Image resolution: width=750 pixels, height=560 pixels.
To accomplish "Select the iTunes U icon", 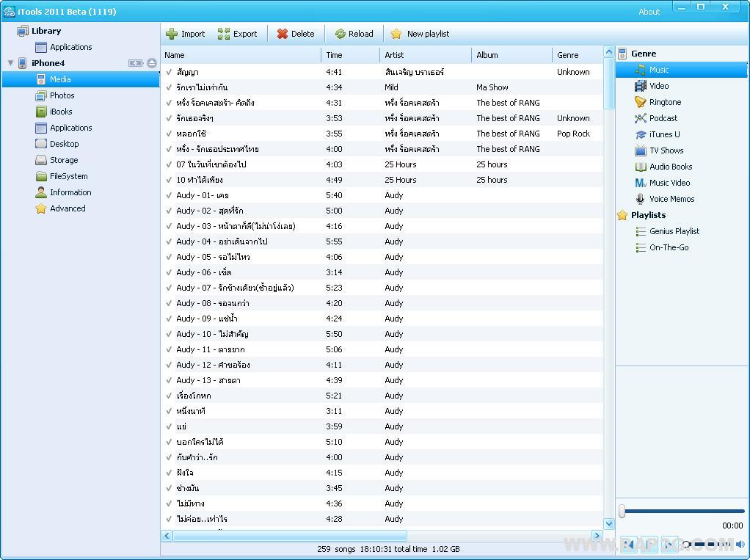I will click(641, 134).
